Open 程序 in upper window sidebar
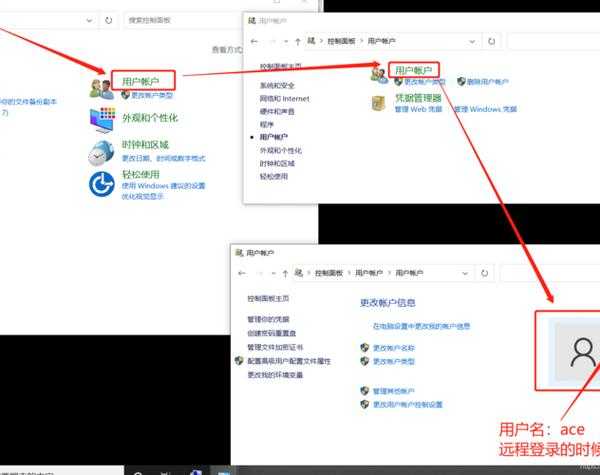This screenshot has width=600, height=475. click(267, 124)
